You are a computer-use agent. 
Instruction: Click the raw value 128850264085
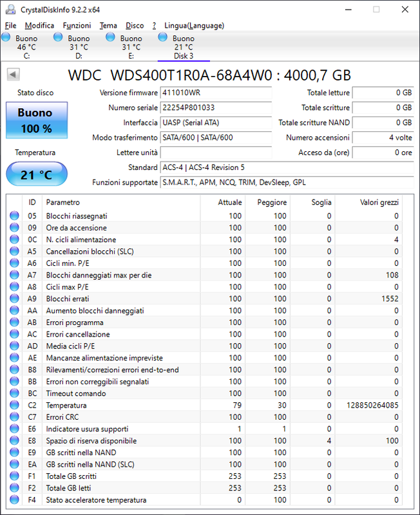coord(372,406)
